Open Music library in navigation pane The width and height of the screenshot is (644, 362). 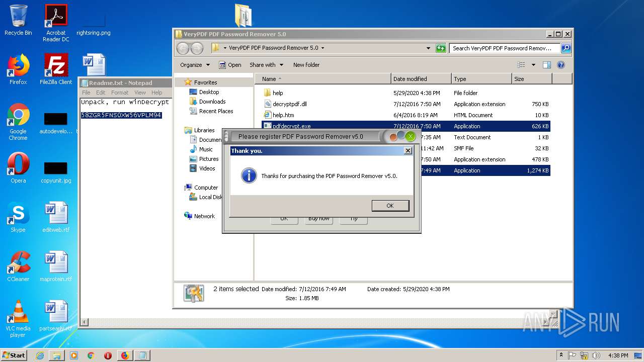206,149
